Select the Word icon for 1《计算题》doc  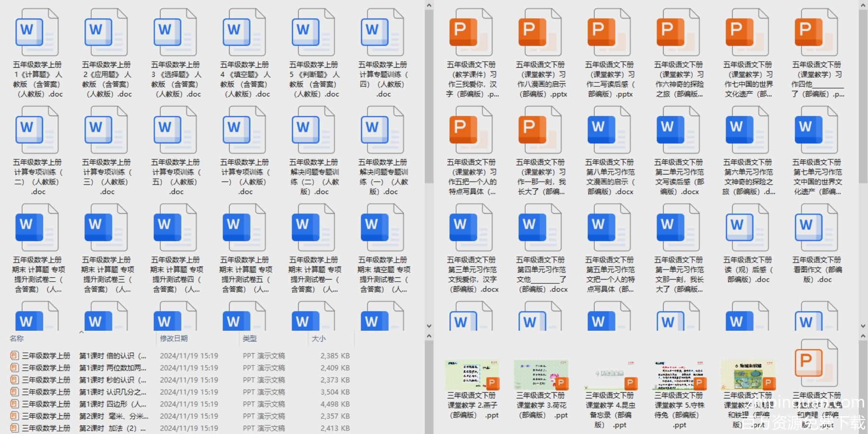point(37,33)
